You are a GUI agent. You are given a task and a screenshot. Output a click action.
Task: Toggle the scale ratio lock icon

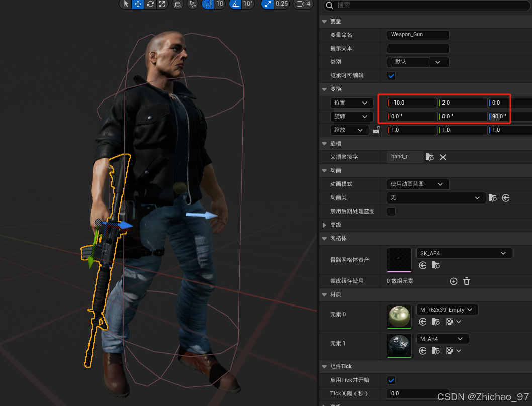[376, 130]
